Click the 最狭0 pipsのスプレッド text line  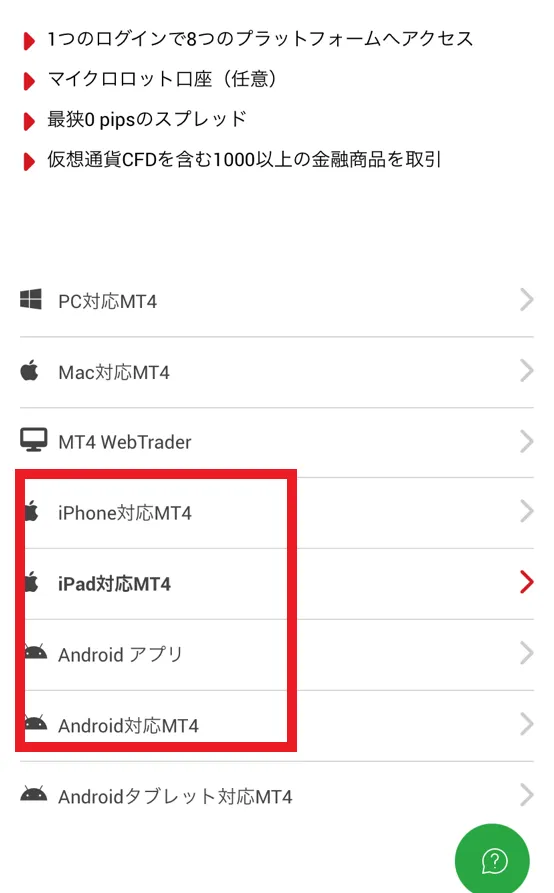point(147,119)
